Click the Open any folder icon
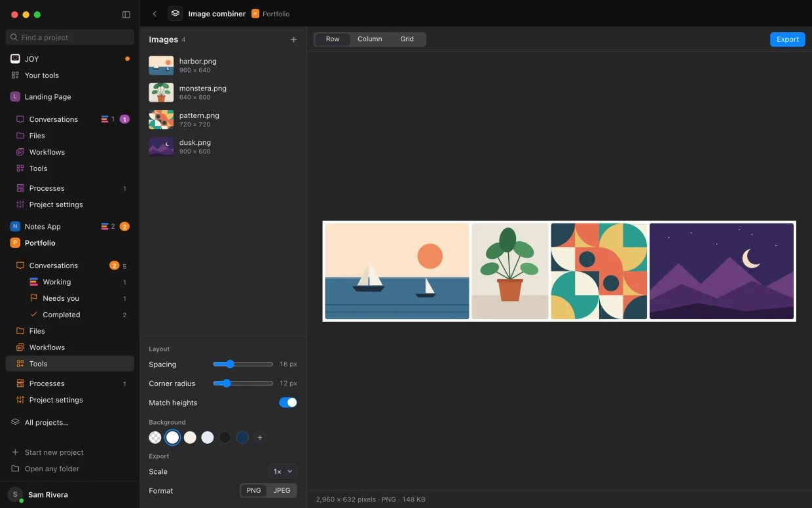 coord(15,469)
